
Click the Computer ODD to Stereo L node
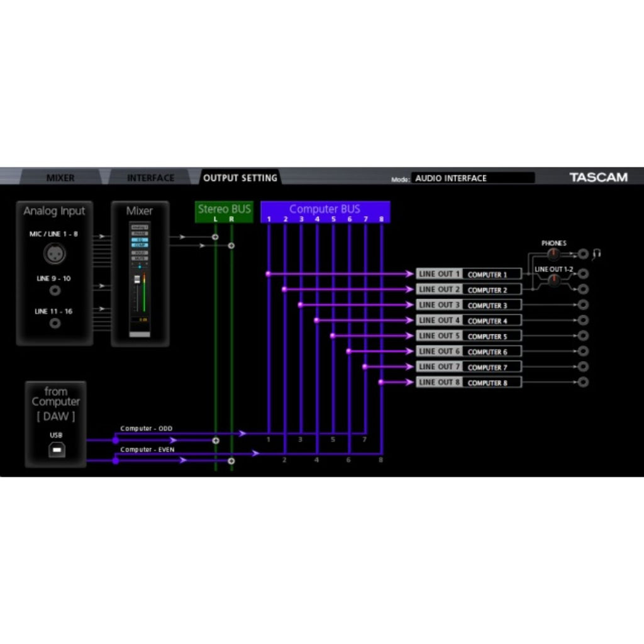point(216,440)
